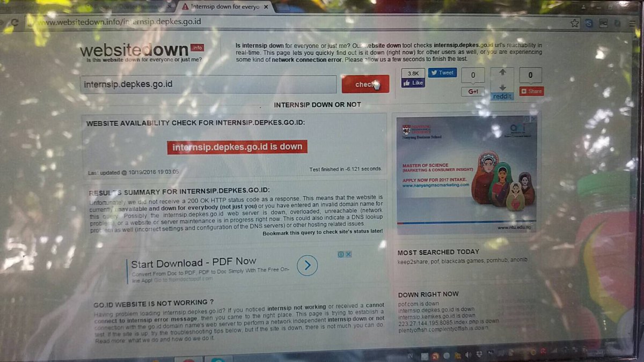
Task: Click the taskbar volume speaker icon
Action: (x=468, y=354)
